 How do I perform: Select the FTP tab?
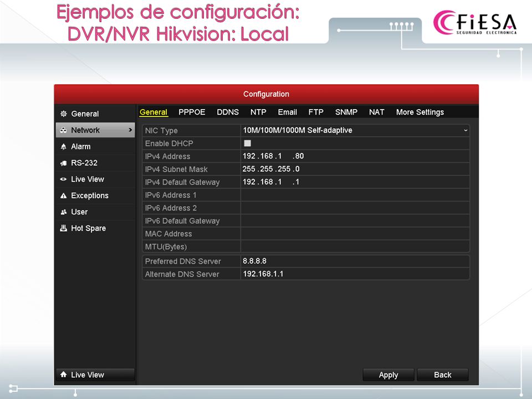pyautogui.click(x=316, y=112)
